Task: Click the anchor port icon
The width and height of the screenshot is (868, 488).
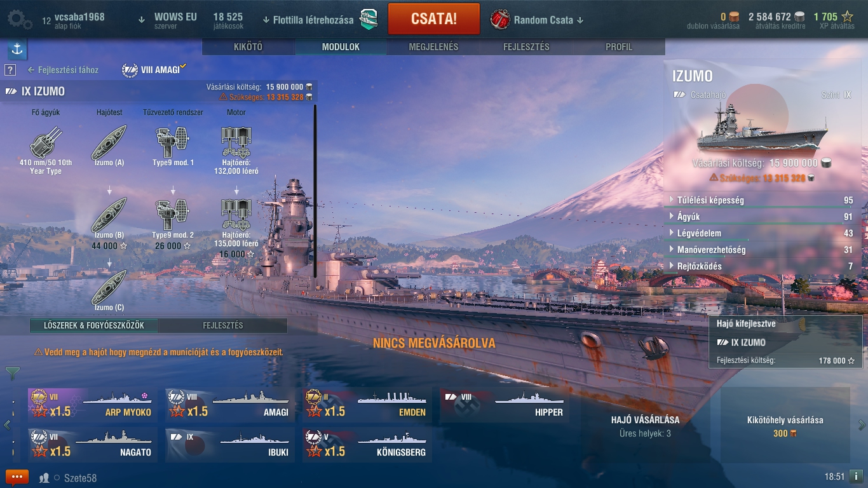Action: pyautogui.click(x=17, y=49)
